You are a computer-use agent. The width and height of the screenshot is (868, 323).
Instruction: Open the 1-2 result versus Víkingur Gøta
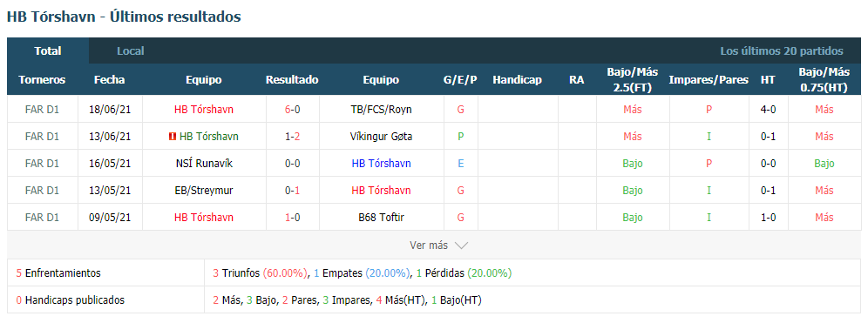tap(292, 137)
